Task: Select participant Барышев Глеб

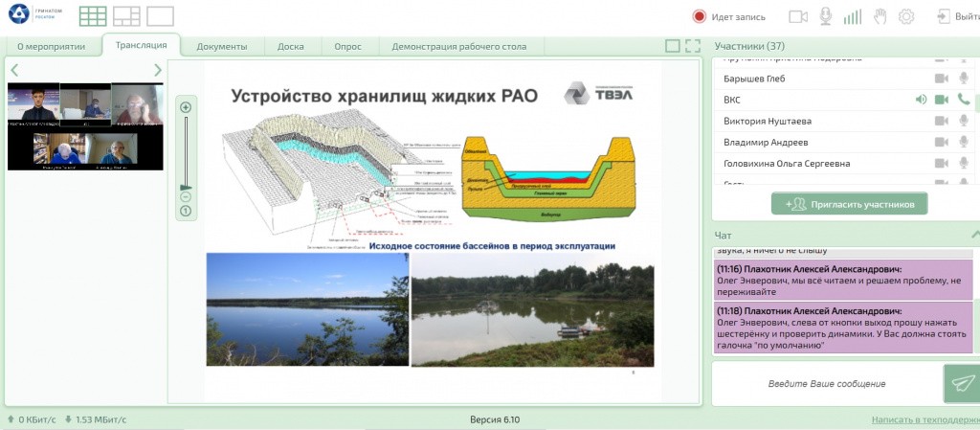Action: tap(754, 79)
